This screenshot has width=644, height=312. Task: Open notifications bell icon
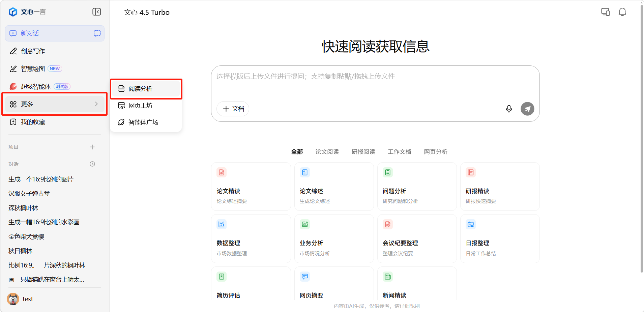(x=622, y=12)
